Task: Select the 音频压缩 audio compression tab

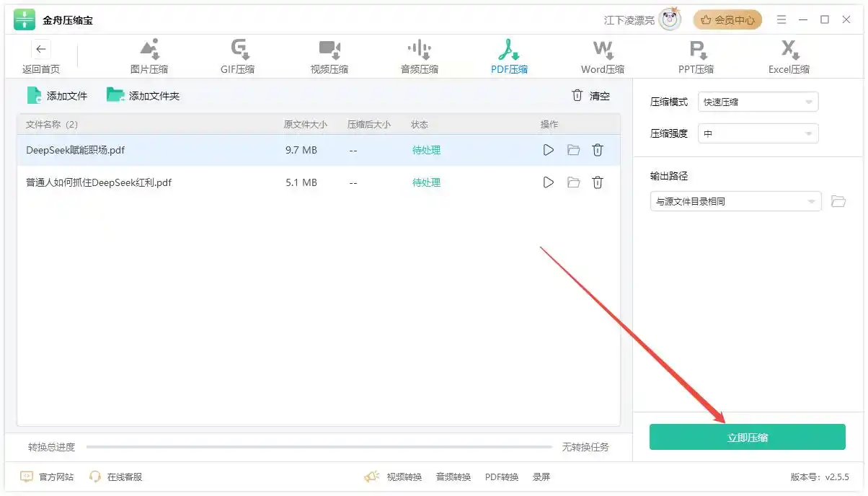Action: [x=420, y=57]
